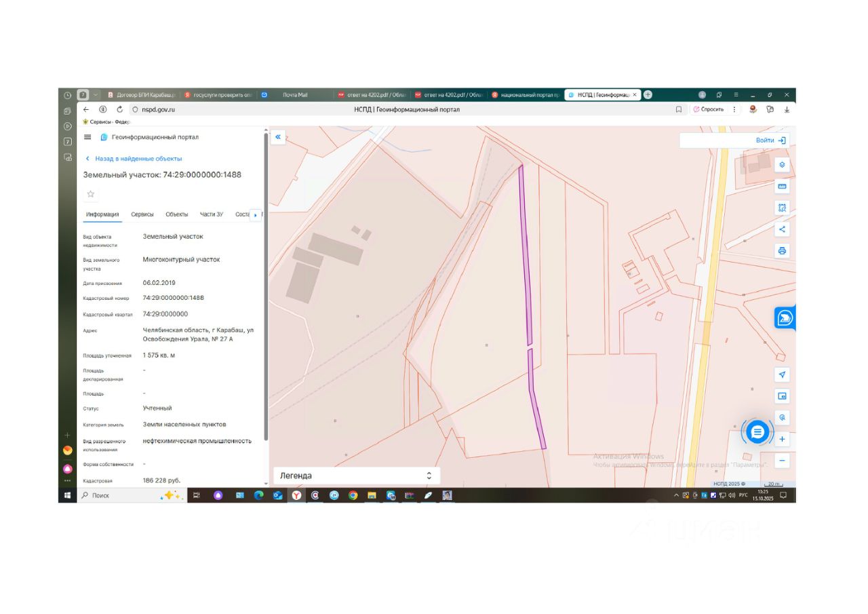Close the НСПД Геоинформационный browser tab
The image size is (868, 614).
coord(635,95)
